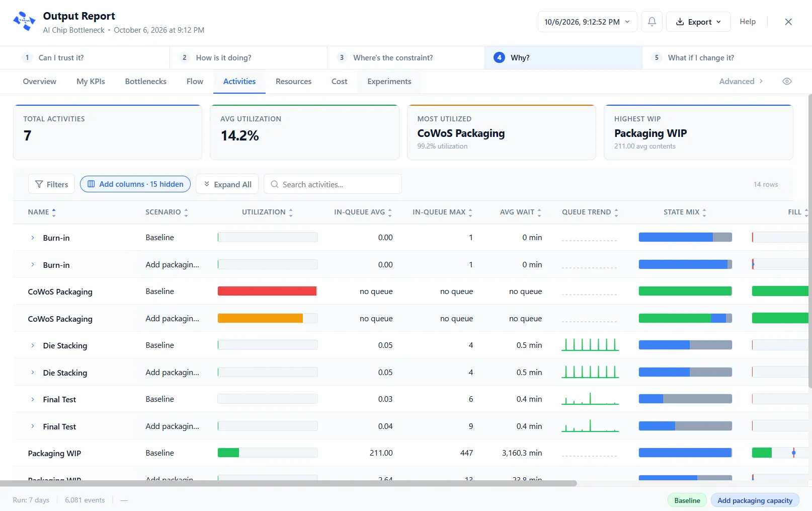Switch to the My KPIs tab

click(x=91, y=81)
